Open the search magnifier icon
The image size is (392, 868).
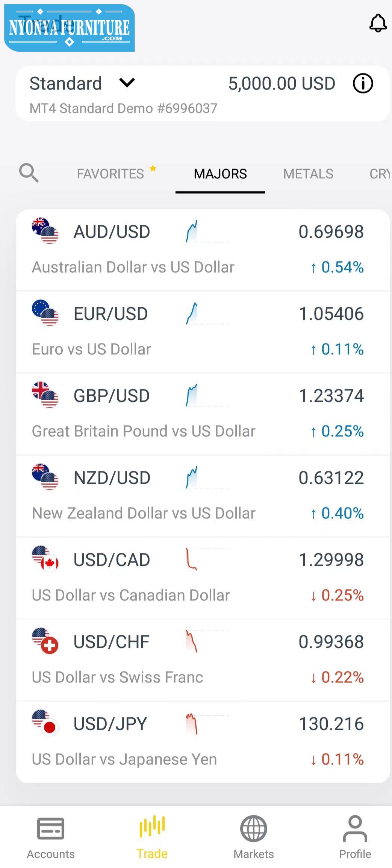29,173
